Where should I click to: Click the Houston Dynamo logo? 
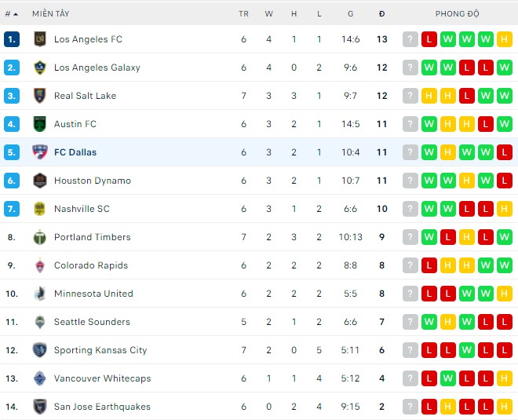(40, 181)
